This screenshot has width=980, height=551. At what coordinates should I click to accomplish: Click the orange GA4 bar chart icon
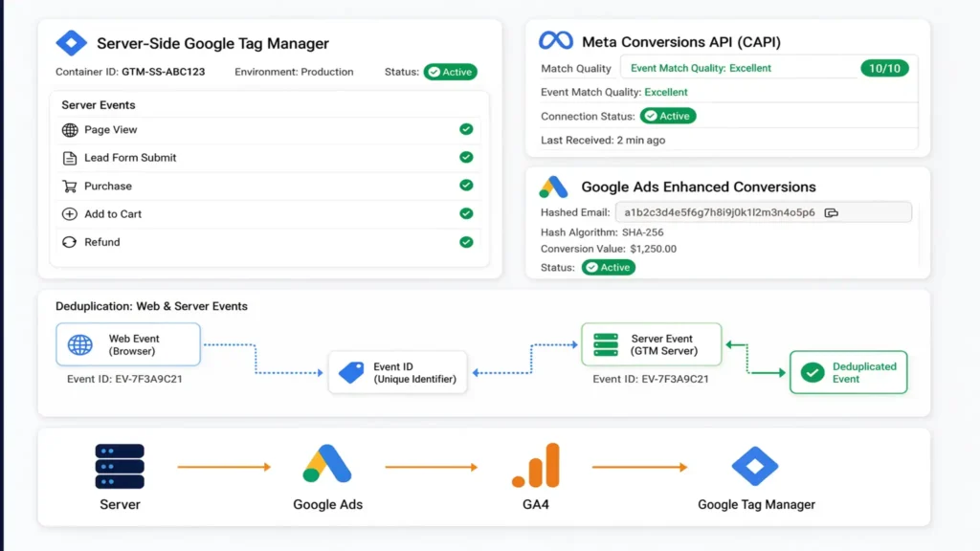[x=536, y=465]
